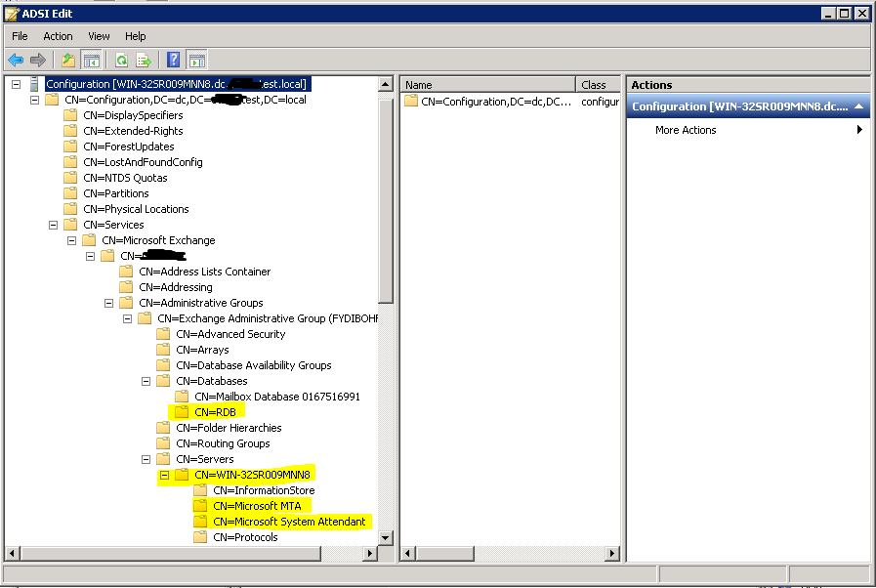Go forward using the Forward arrow
This screenshot has width=876, height=588.
tap(38, 60)
